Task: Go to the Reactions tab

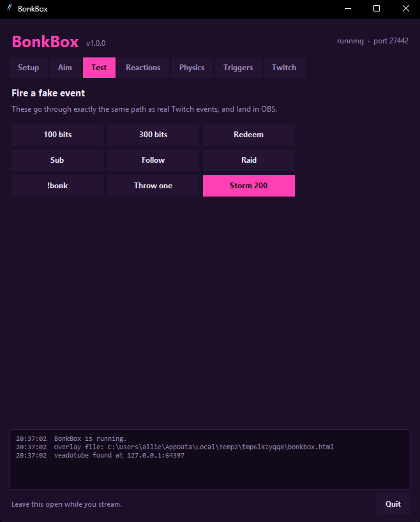Action: pos(143,68)
